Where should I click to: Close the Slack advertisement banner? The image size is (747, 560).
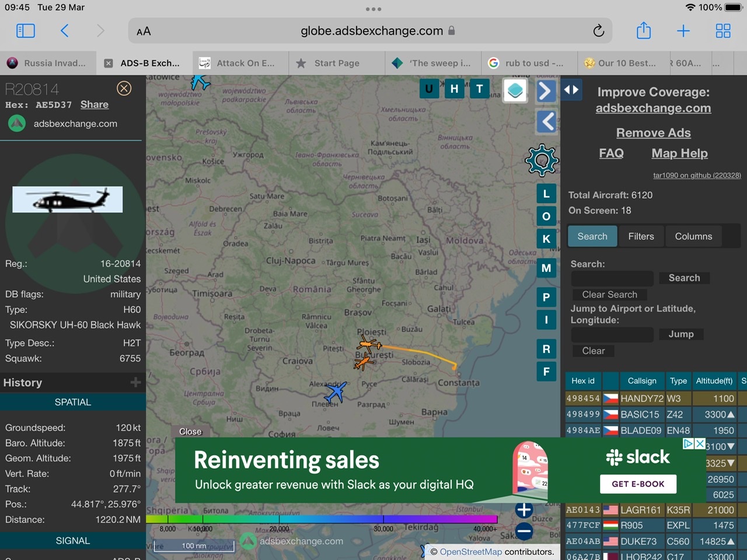[190, 432]
